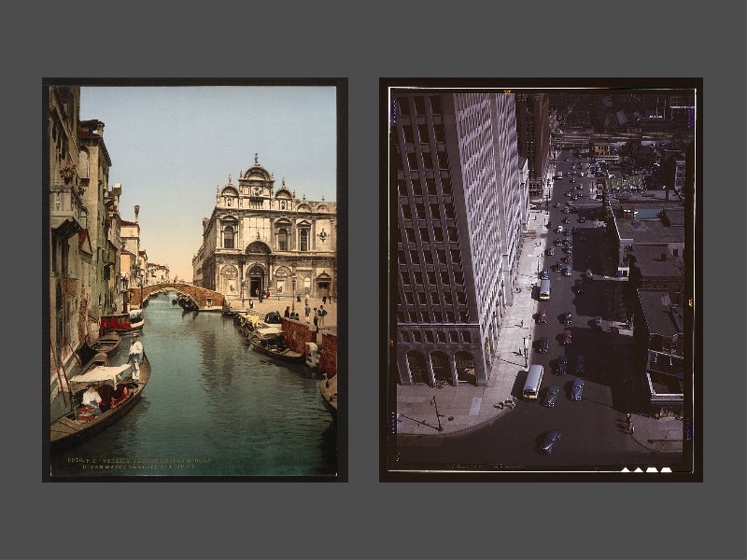This screenshot has height=560, width=747.
Task: Click the white bus in the street photo
Action: coord(532,381)
